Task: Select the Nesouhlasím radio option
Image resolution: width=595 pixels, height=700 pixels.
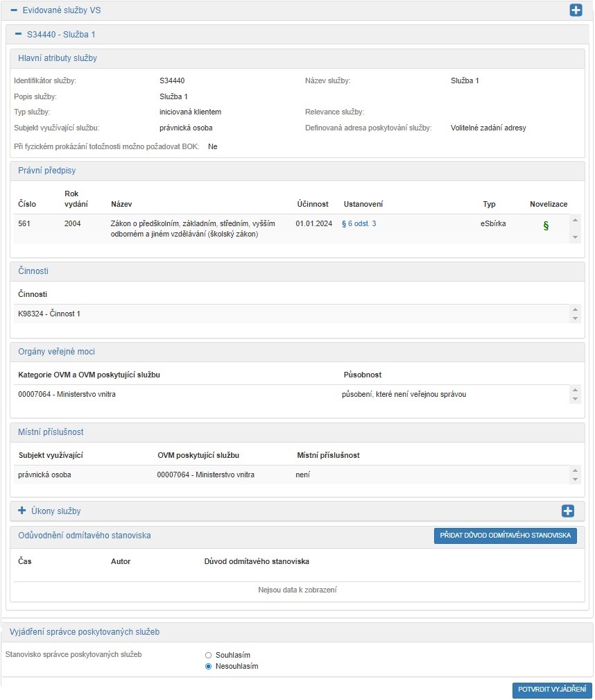Action: pos(209,667)
